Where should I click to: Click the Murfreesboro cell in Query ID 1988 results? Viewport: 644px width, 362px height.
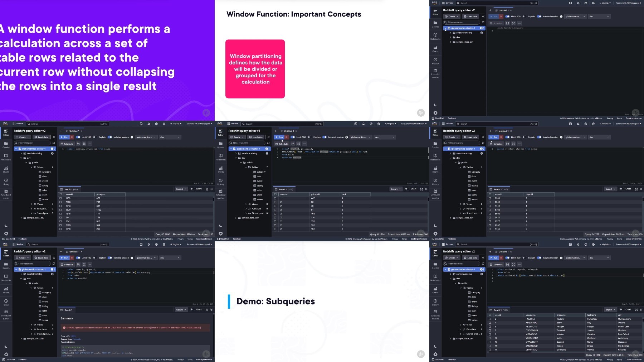(624, 319)
